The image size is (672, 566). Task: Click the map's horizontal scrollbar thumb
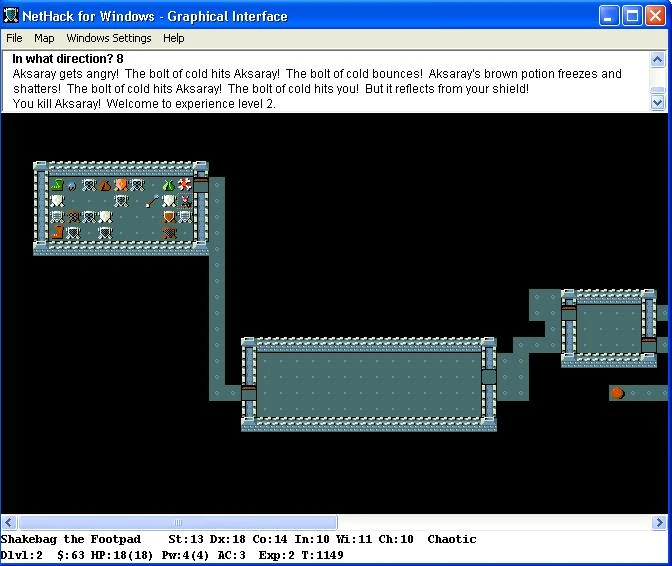(x=178, y=522)
